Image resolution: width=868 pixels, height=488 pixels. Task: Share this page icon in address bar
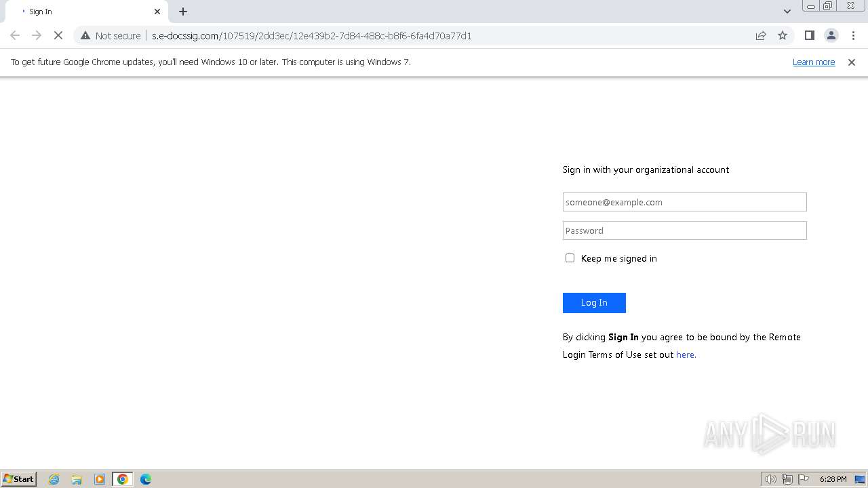pyautogui.click(x=761, y=35)
